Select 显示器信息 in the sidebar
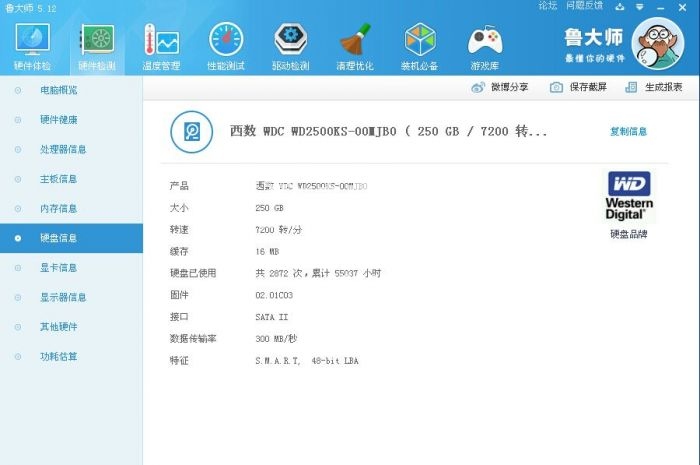Screen dimensions: 700x465 click(x=71, y=297)
